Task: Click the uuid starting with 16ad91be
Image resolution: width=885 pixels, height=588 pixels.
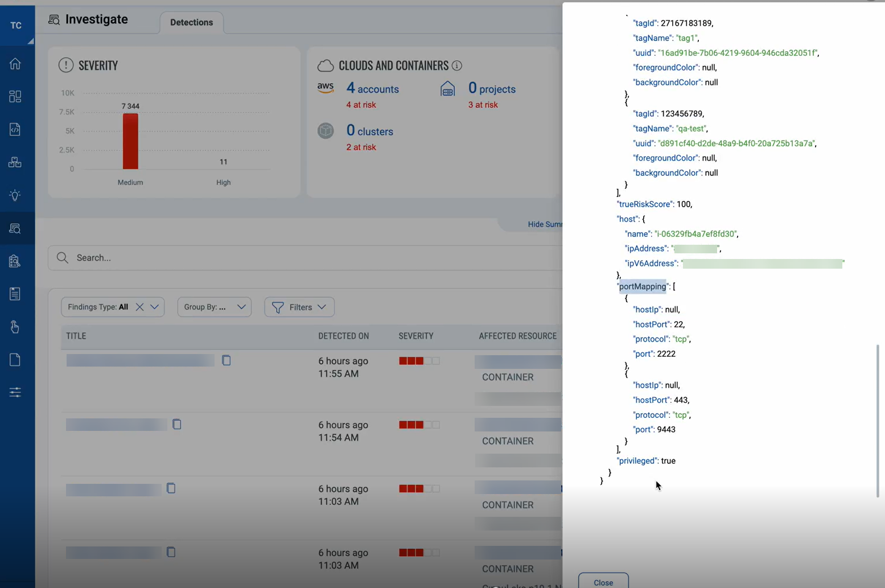Action: coord(738,53)
